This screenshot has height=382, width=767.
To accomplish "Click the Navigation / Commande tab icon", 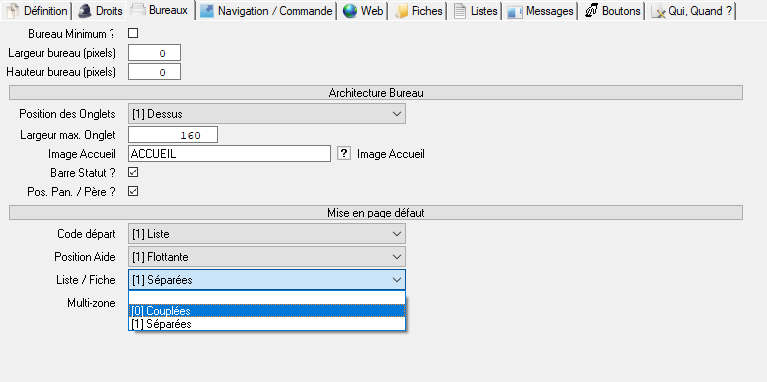I will pyautogui.click(x=207, y=11).
